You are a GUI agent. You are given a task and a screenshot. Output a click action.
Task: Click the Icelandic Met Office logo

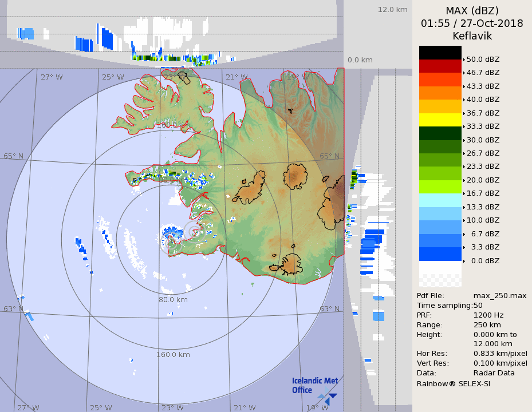pyautogui.click(x=314, y=390)
